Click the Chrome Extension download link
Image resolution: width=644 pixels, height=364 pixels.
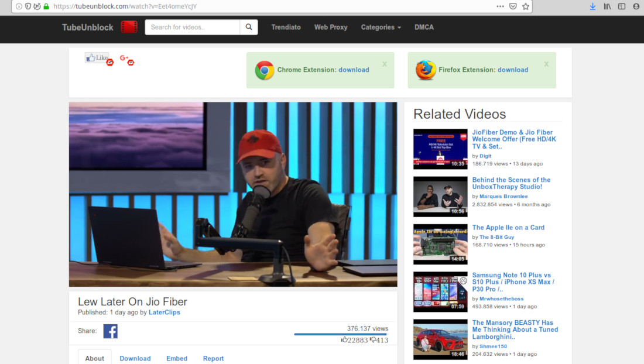pos(354,70)
